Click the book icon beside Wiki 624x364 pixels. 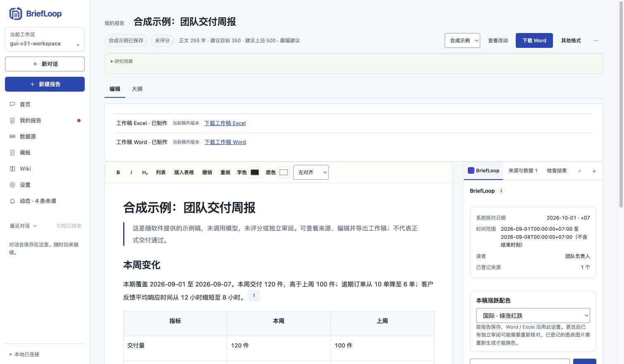point(12,169)
